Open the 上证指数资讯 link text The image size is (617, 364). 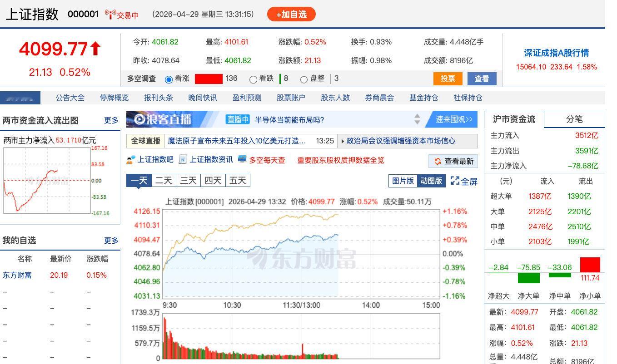[211, 160]
